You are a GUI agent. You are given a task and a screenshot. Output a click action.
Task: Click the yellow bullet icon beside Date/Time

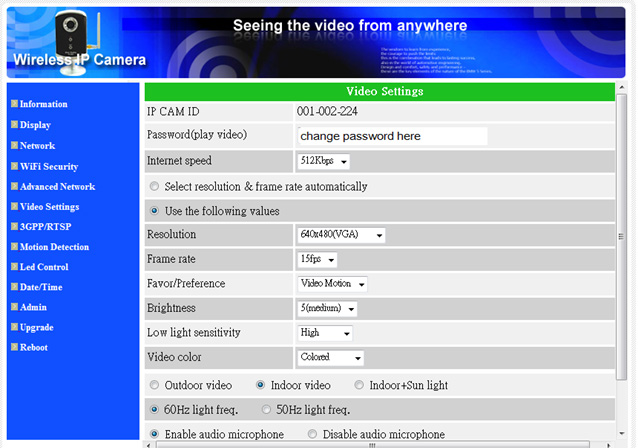pyautogui.click(x=14, y=287)
